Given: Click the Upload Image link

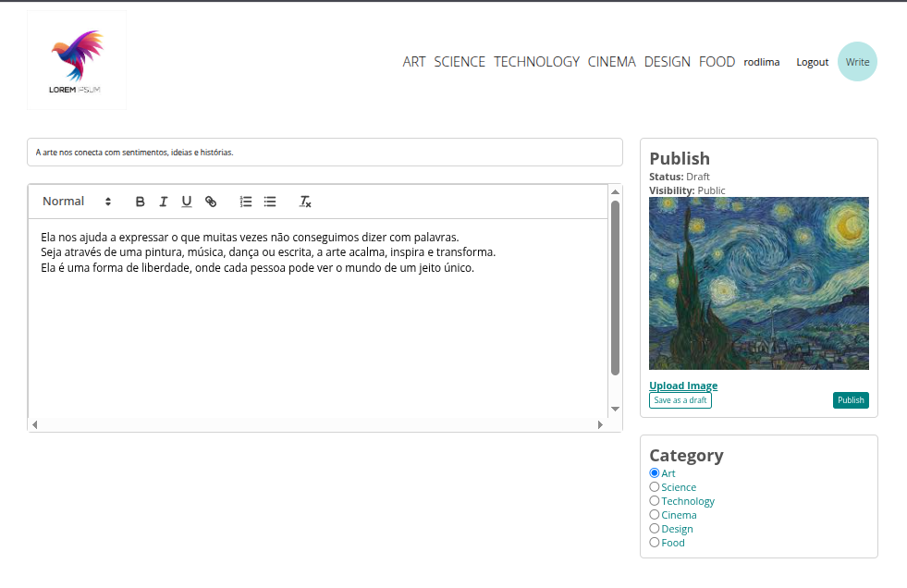Looking at the screenshot, I should point(683,386).
